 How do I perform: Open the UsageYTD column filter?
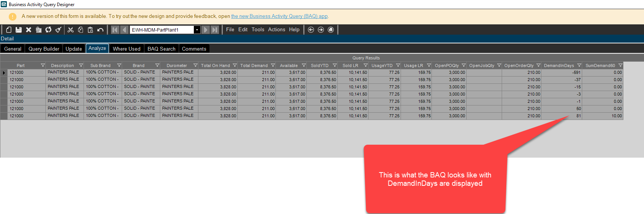(x=398, y=65)
